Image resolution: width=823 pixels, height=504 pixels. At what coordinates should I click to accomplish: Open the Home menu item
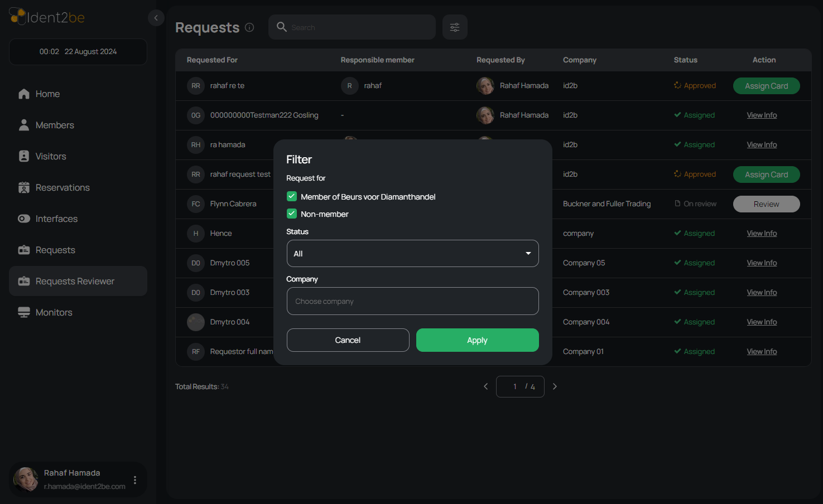point(78,94)
